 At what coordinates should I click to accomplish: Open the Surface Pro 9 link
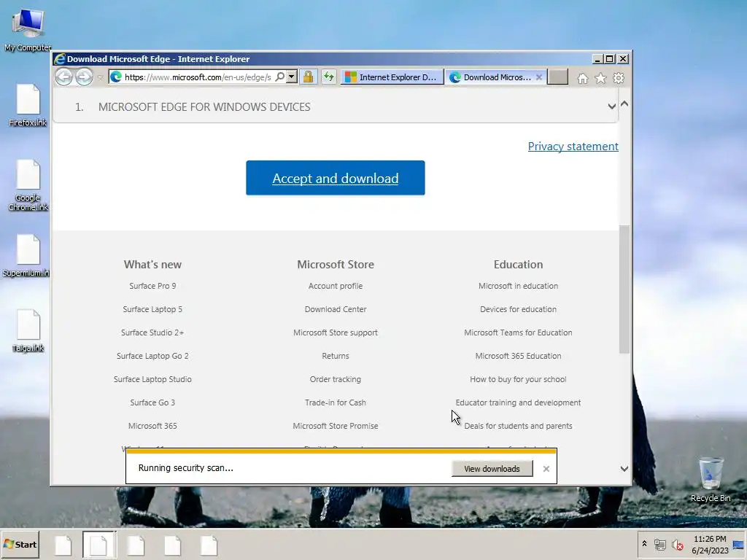coord(152,286)
